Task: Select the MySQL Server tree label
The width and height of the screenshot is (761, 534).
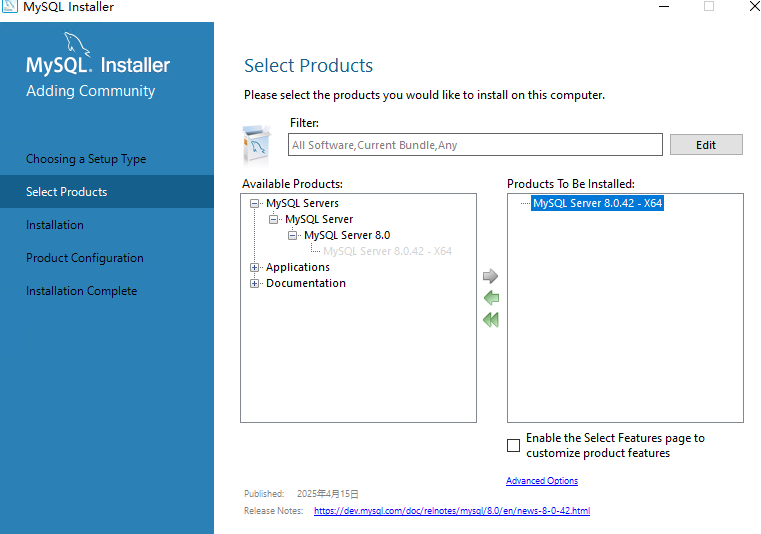Action: tap(319, 219)
